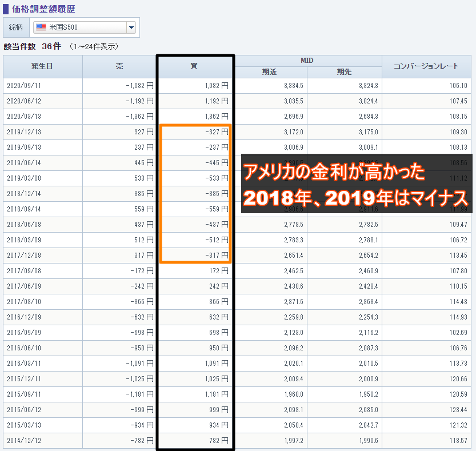Select the date 2019/09/13
Screen dimensions: 476x451
point(24,147)
